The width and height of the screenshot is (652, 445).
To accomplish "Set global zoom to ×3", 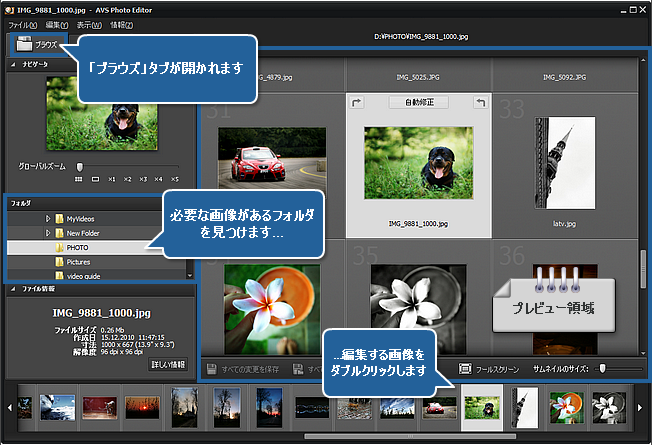I will [143, 180].
